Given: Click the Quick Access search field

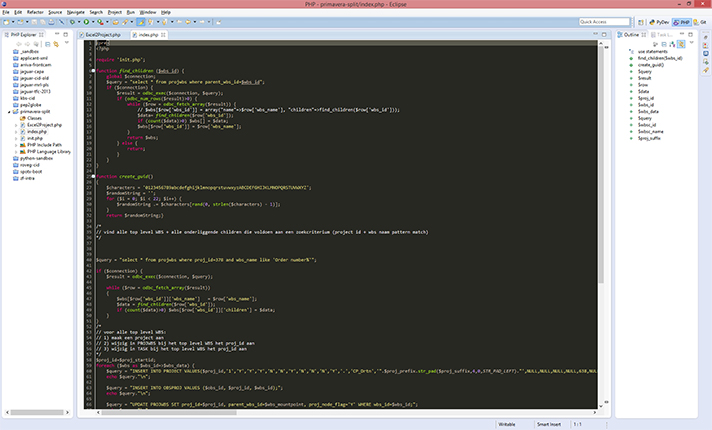Looking at the screenshot, I should click(604, 21).
